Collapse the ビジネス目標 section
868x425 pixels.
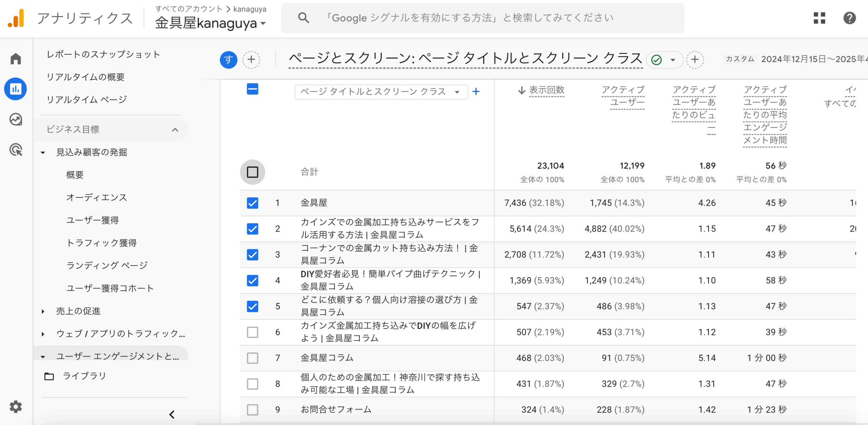175,130
